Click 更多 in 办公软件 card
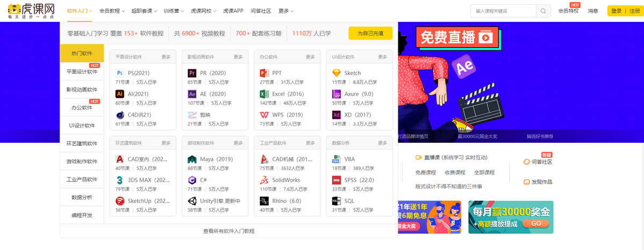 pos(310,56)
